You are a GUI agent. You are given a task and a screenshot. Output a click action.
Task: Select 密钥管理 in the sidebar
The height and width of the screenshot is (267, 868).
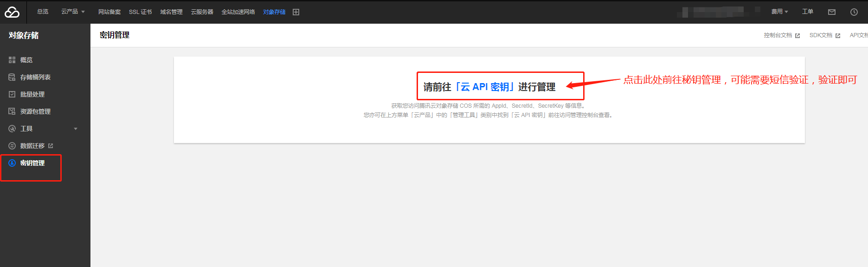tap(32, 163)
